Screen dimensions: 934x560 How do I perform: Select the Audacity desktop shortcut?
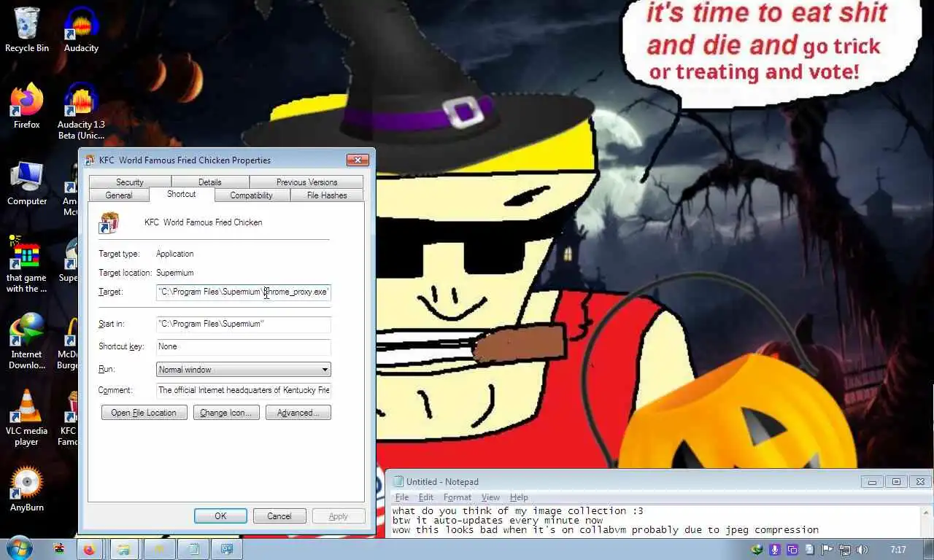pyautogui.click(x=81, y=29)
